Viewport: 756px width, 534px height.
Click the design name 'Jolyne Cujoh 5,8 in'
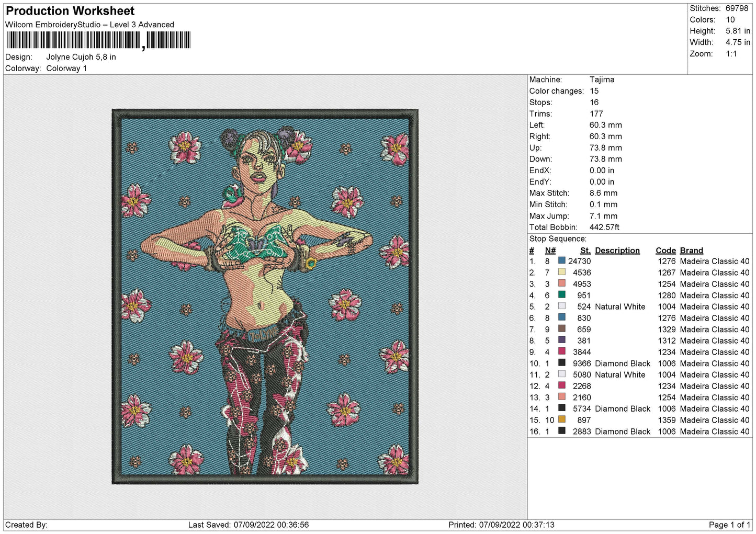click(81, 57)
